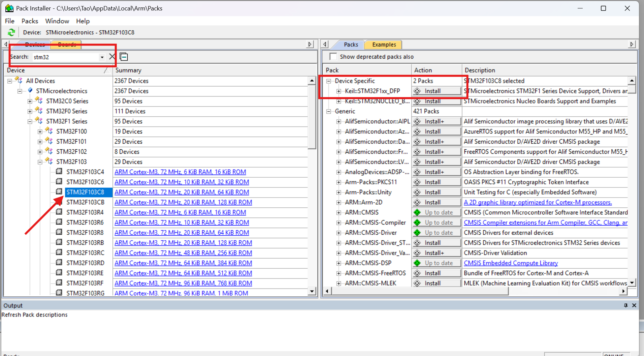Install the ARM::Arm-2D pack

[x=437, y=202]
